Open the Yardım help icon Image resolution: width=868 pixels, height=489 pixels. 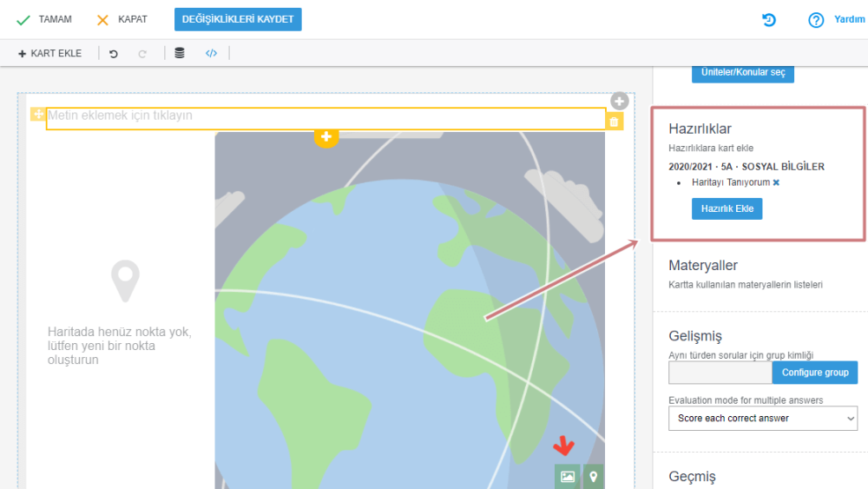[816, 21]
